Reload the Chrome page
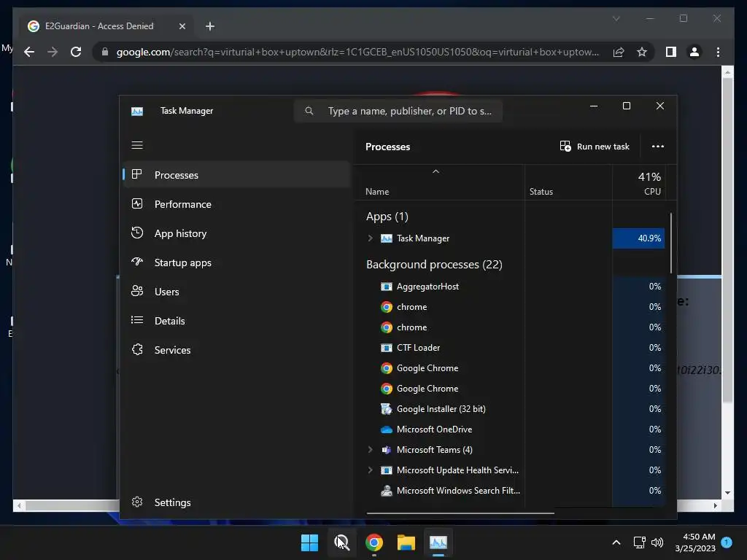The width and height of the screenshot is (747, 560). coord(76,52)
